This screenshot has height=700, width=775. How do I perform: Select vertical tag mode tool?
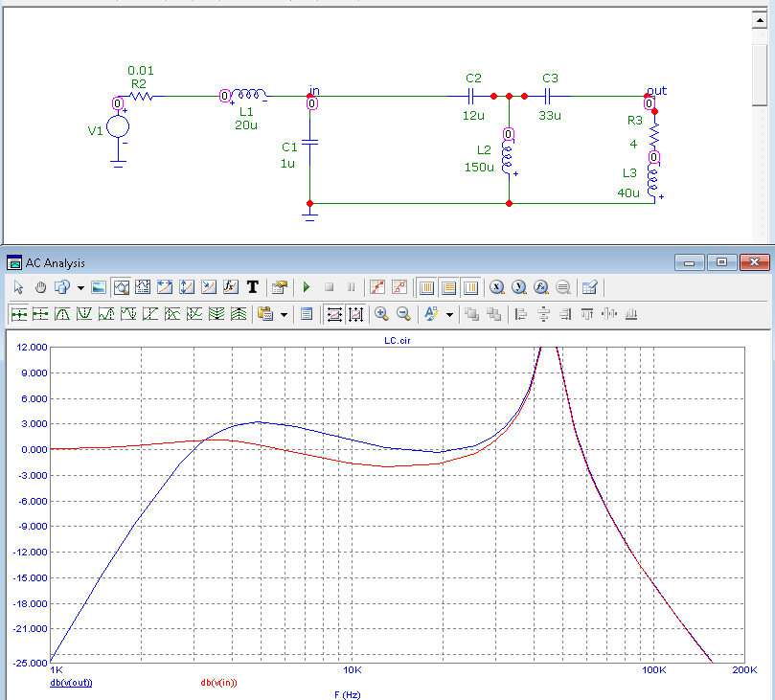coord(187,287)
